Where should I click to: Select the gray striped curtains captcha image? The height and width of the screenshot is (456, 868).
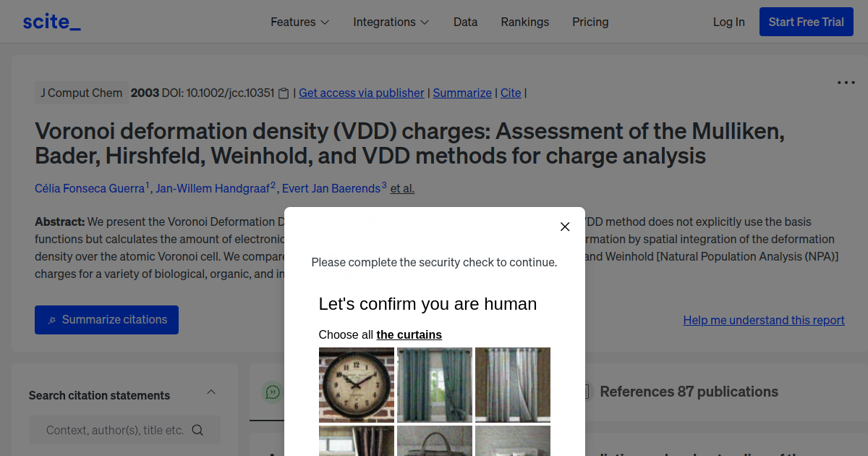513,385
